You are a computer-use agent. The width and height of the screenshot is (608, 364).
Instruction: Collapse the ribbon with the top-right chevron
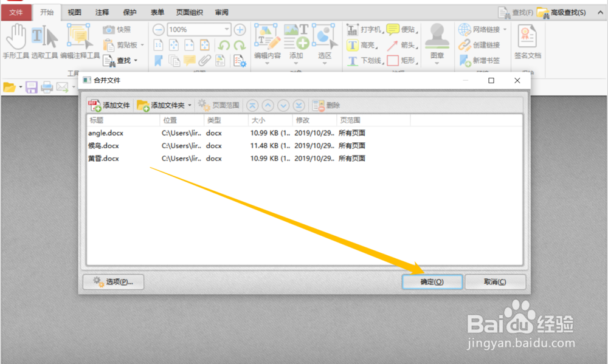click(600, 13)
